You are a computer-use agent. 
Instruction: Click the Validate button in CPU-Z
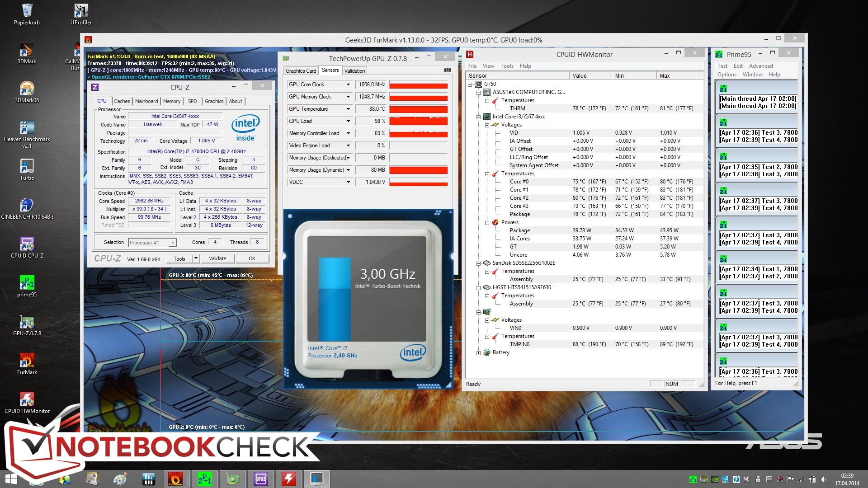[217, 258]
